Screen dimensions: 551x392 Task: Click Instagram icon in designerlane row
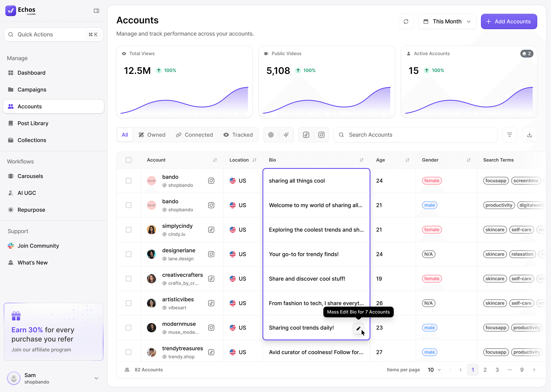(211, 254)
